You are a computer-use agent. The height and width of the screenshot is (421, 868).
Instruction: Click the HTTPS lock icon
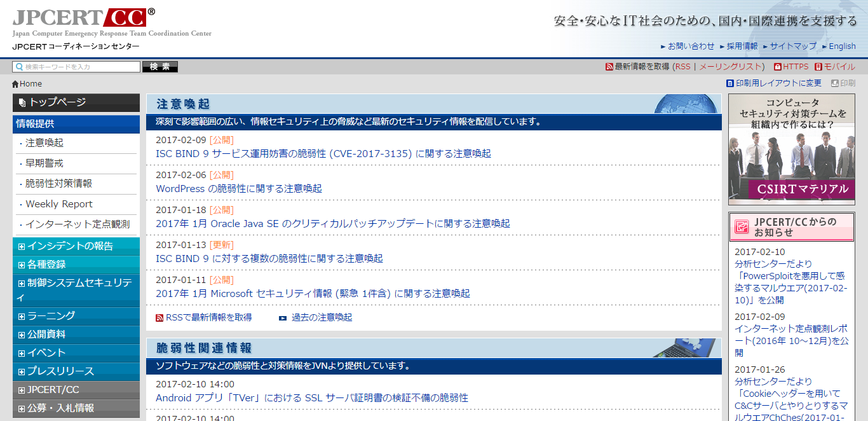point(777,67)
